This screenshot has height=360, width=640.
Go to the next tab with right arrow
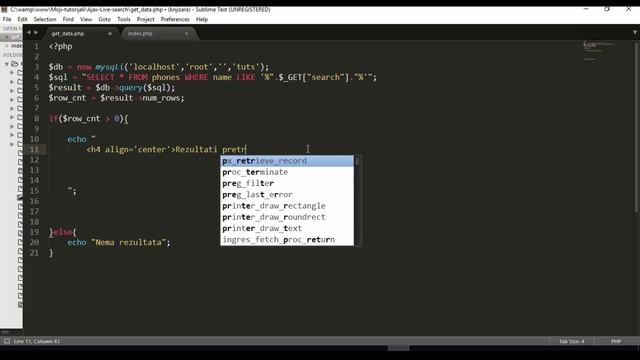[x=36, y=33]
